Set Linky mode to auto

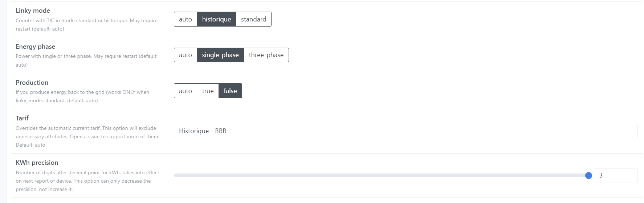pos(185,19)
